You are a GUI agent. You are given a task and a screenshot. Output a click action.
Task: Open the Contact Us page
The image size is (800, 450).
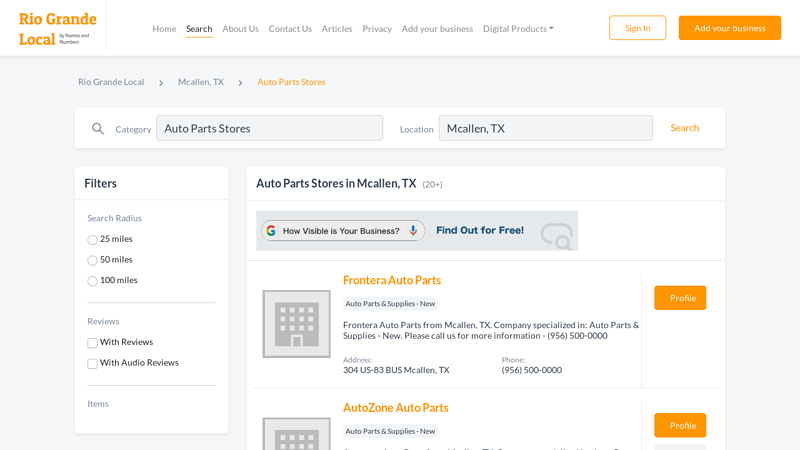tap(290, 29)
